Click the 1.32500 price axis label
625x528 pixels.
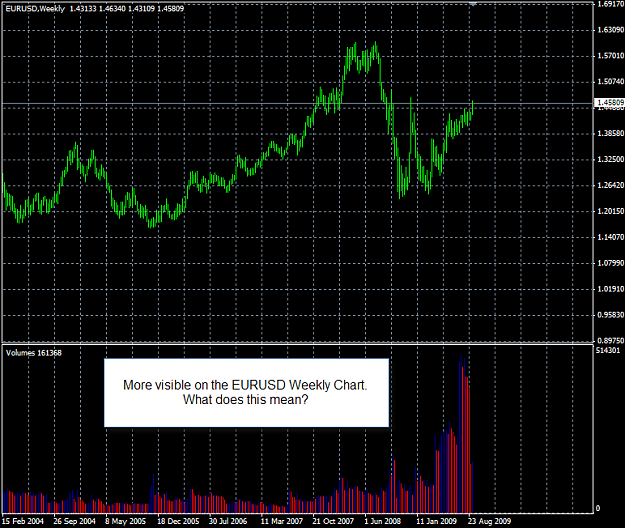pyautogui.click(x=610, y=159)
